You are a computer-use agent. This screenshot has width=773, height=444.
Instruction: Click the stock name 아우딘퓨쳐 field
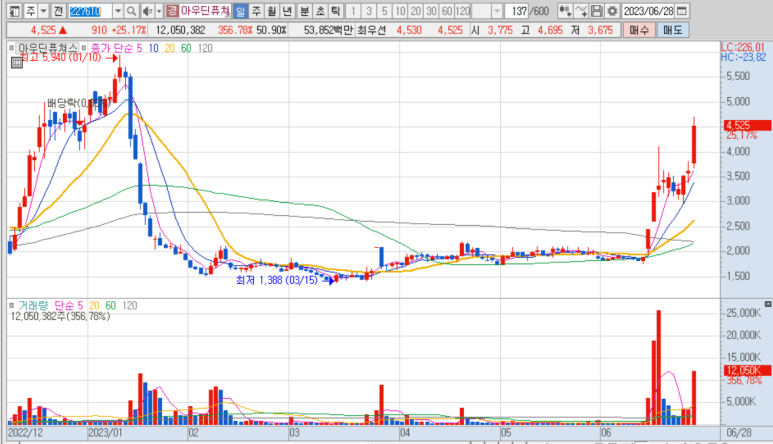pyautogui.click(x=205, y=11)
